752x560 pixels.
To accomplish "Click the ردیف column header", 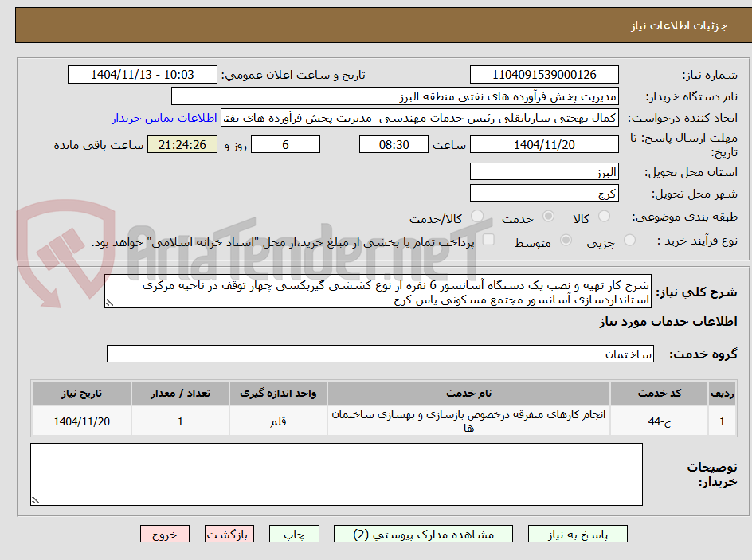I will 723,394.
